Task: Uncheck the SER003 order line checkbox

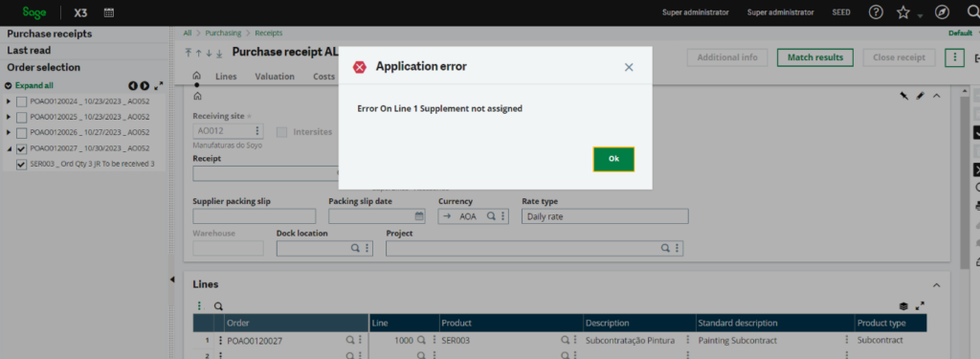Action: 21,165
